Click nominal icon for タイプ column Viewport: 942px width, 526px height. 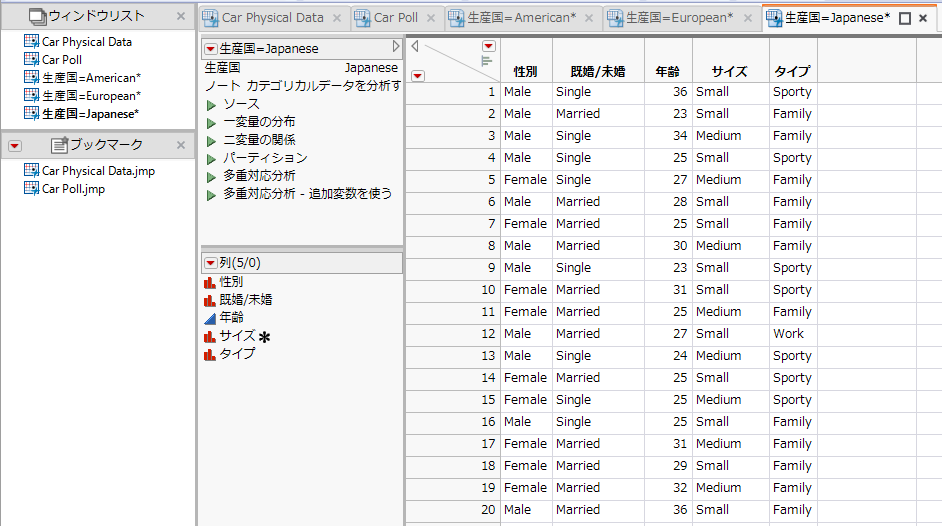[210, 354]
